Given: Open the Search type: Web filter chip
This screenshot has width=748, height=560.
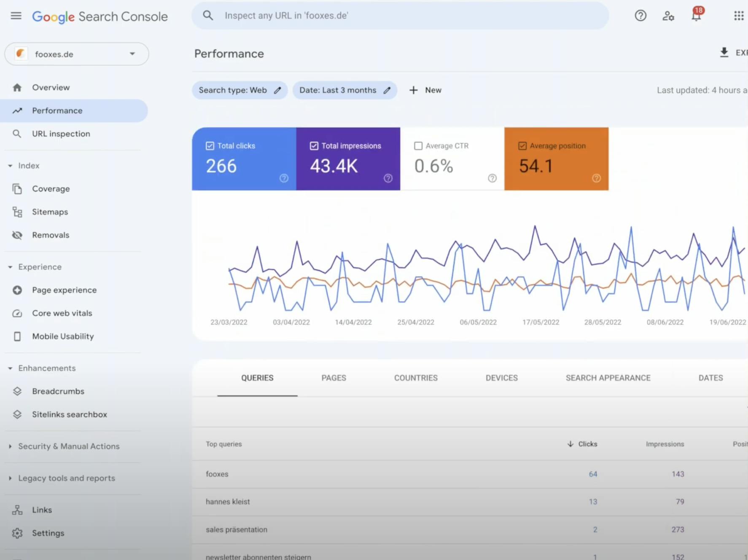Looking at the screenshot, I should pos(239,90).
